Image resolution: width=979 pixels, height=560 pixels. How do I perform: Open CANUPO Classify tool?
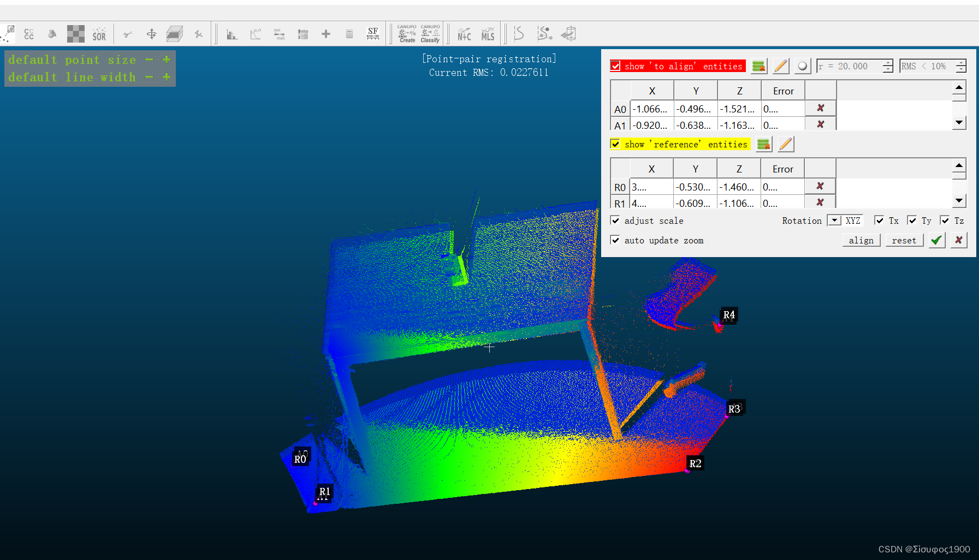coord(430,34)
